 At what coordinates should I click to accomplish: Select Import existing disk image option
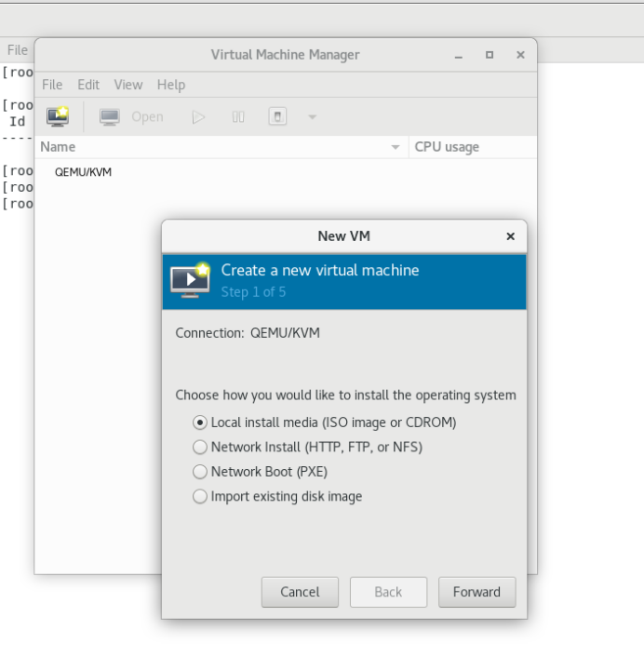[x=277, y=496]
